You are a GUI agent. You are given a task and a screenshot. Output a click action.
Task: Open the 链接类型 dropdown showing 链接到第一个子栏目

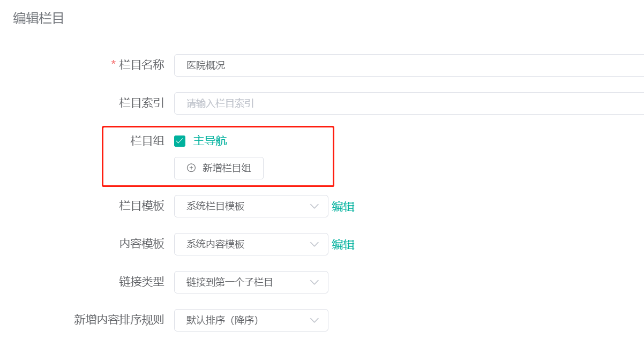[251, 282]
